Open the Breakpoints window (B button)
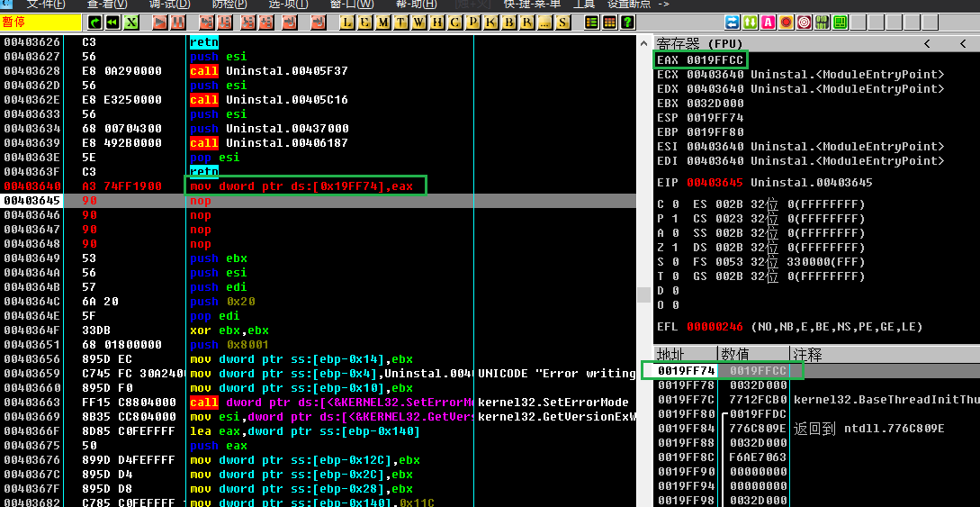 coord(509,22)
